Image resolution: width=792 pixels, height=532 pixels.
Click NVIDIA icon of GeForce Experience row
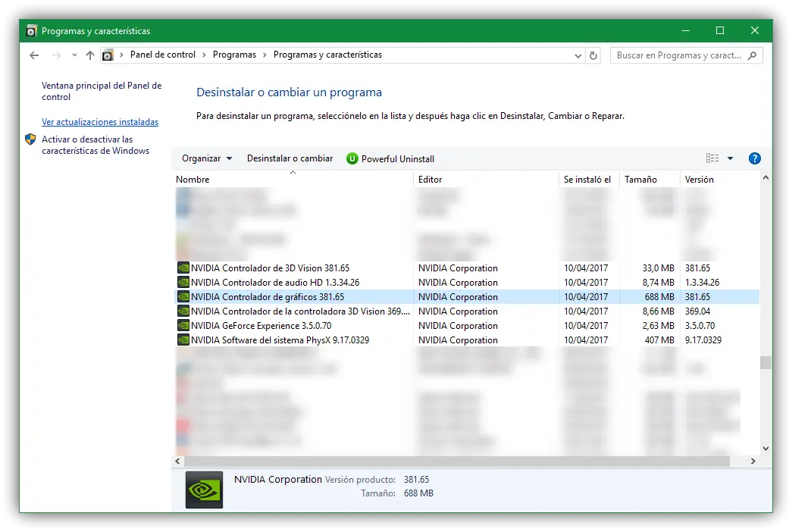coord(183,326)
